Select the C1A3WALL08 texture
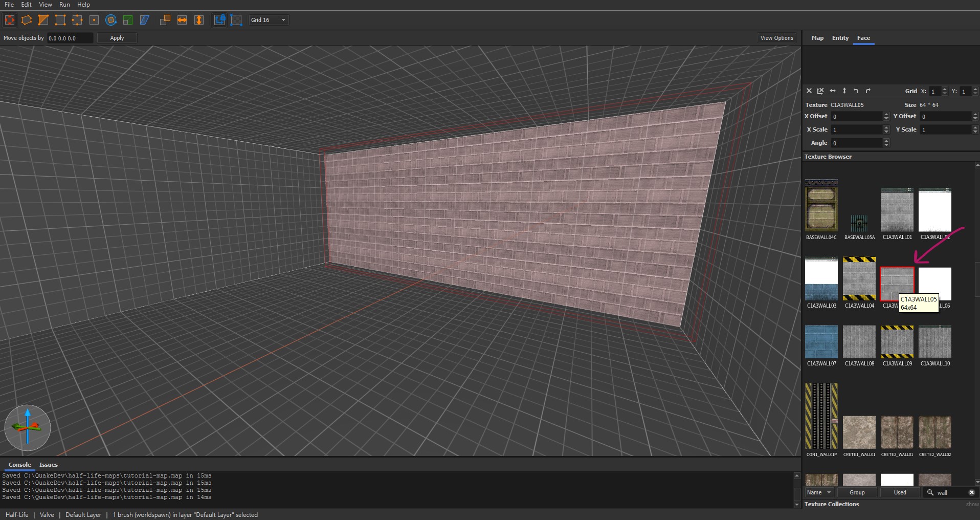980x520 pixels. (x=859, y=342)
